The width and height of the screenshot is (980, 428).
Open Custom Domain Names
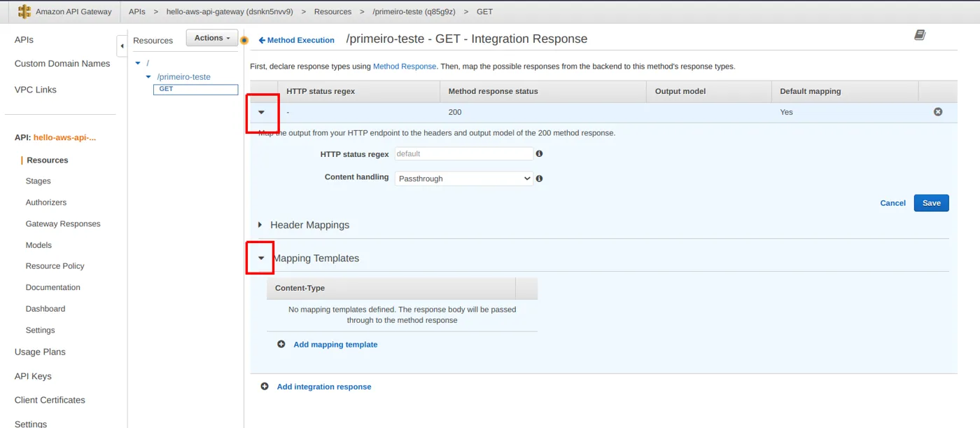[62, 64]
